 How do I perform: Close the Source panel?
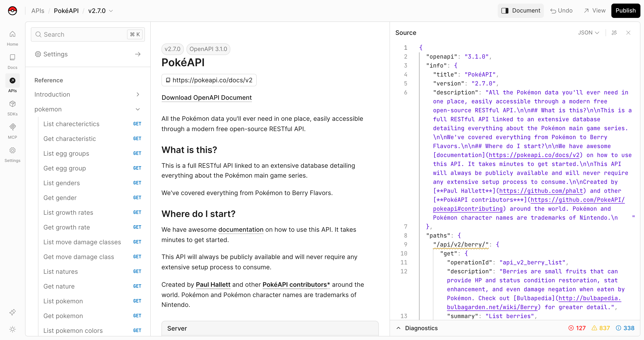pyautogui.click(x=628, y=33)
